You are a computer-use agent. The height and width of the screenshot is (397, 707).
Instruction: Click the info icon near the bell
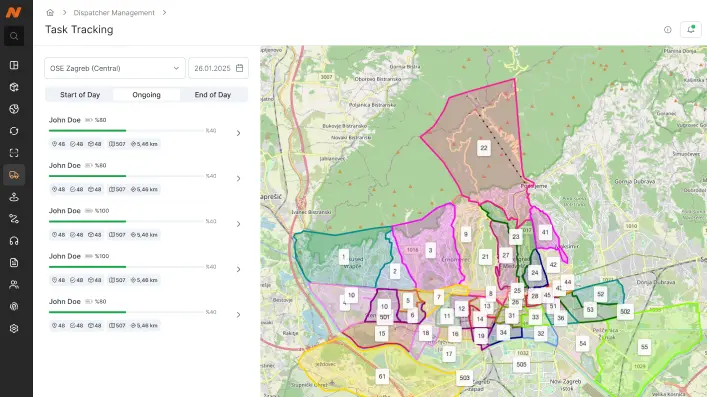(668, 30)
